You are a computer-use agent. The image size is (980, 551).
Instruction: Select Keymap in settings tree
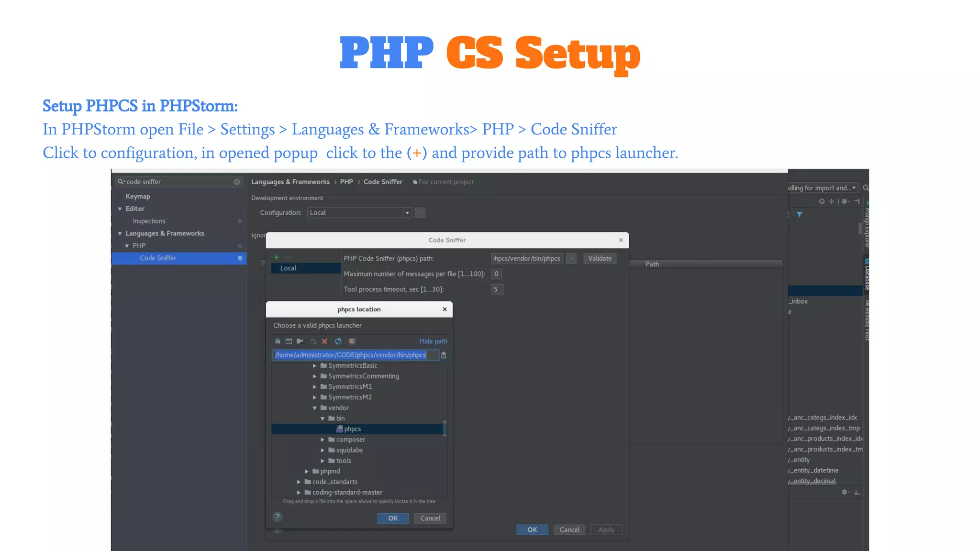(x=138, y=197)
